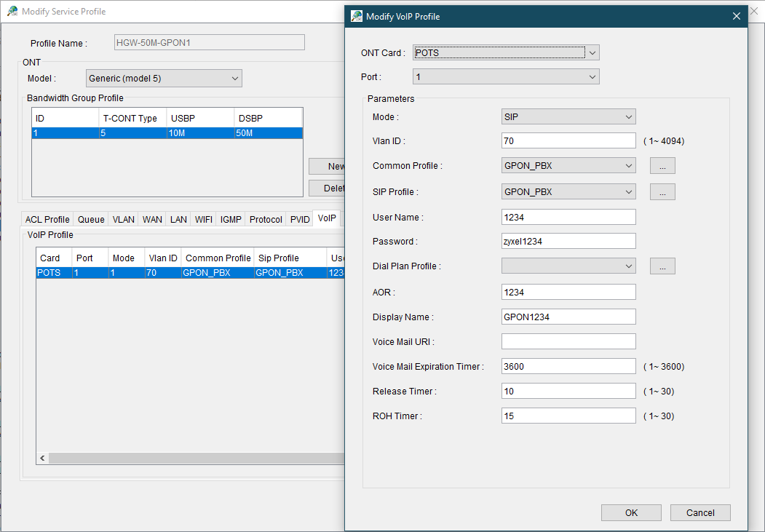The width and height of the screenshot is (765, 532).
Task: Click browse button next to Common Profile
Action: point(662,166)
